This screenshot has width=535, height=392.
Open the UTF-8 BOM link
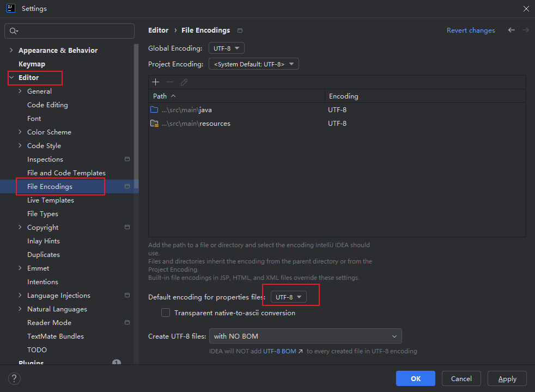tap(279, 351)
